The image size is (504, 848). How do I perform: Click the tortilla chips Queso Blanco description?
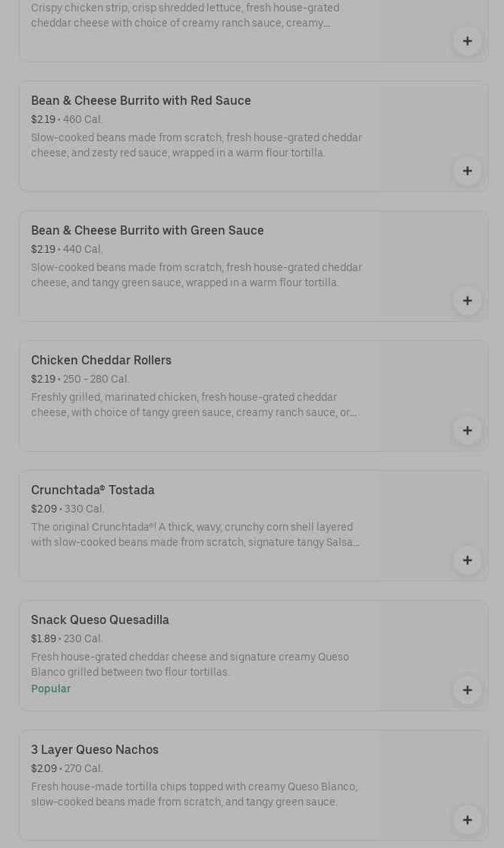(194, 795)
